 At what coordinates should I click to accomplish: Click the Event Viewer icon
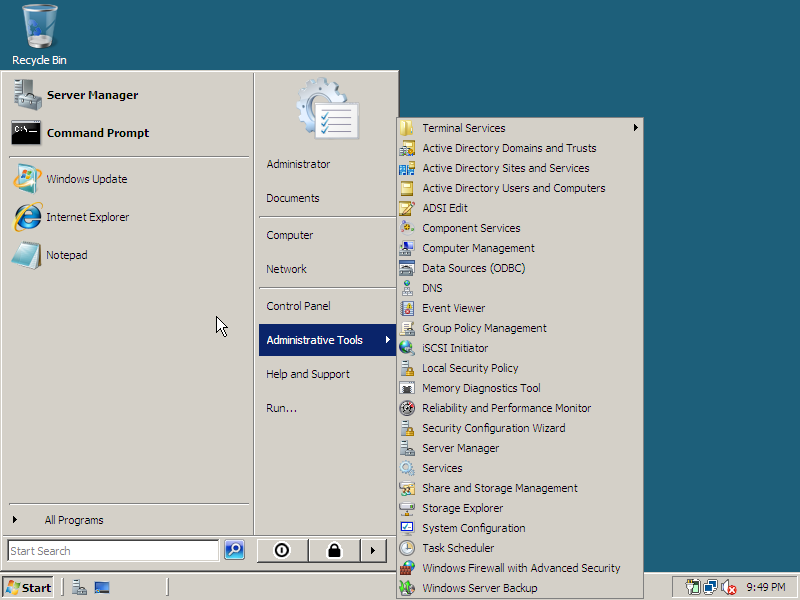pyautogui.click(x=407, y=308)
